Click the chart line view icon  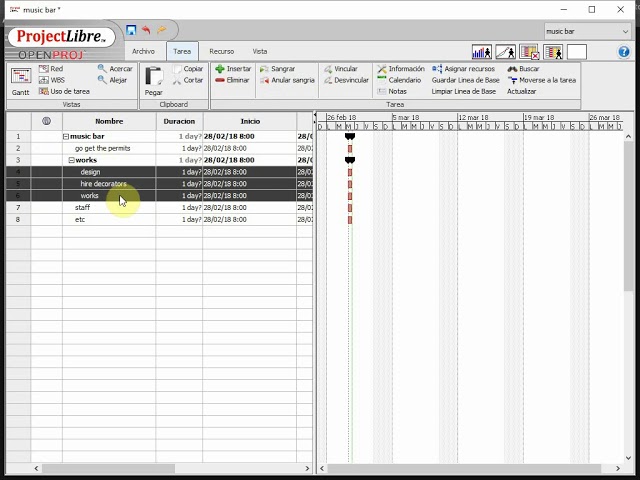pos(505,52)
